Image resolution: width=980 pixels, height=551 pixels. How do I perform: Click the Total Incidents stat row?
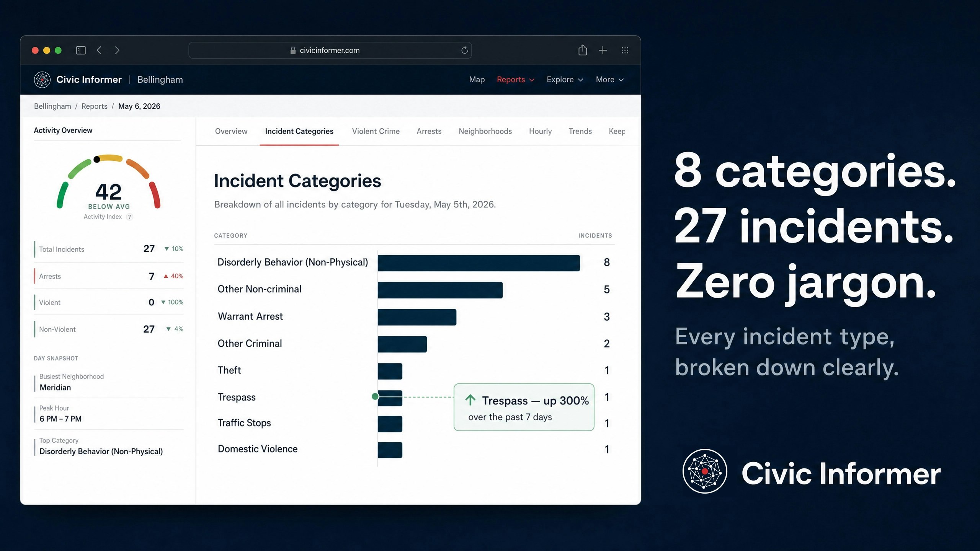(109, 249)
